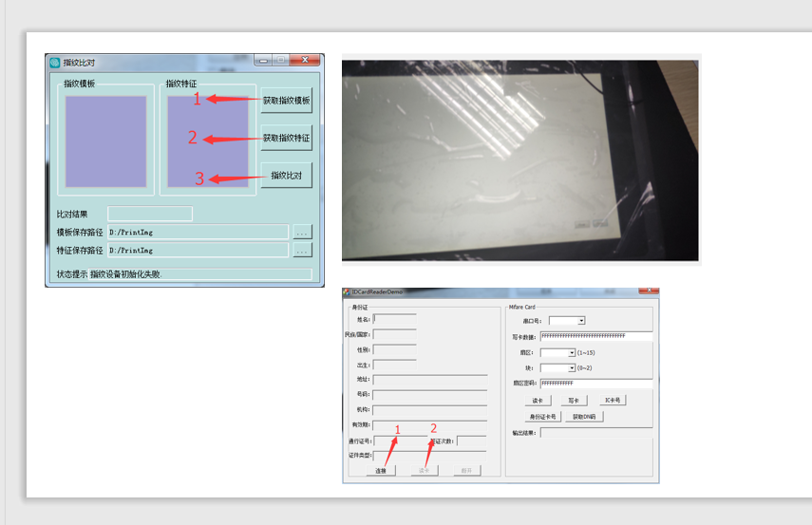The width and height of the screenshot is (812, 525).
Task: Click the 通行证号 field
Action: click(x=401, y=441)
